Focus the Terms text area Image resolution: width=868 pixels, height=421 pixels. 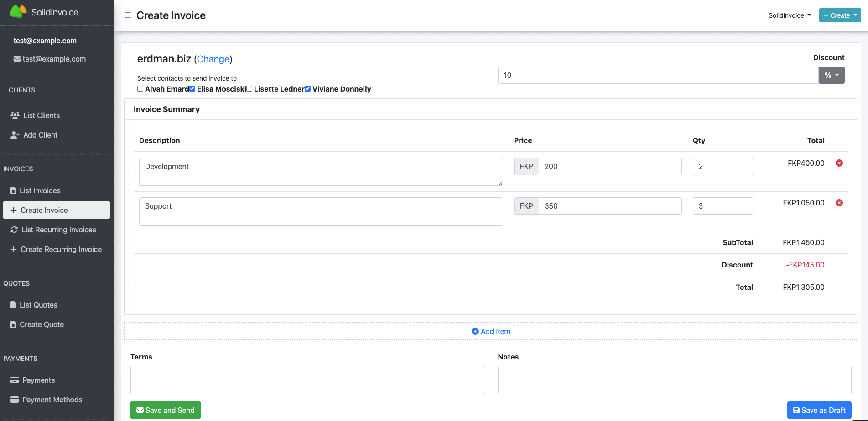click(307, 380)
